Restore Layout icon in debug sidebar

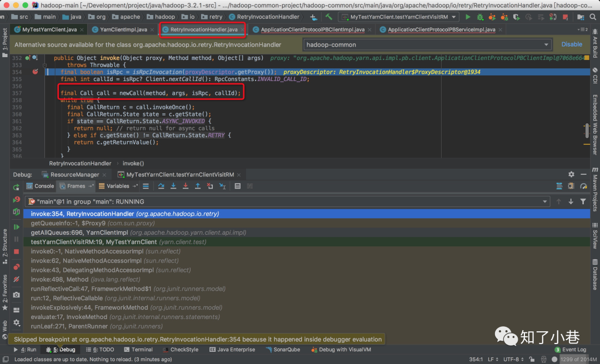pos(17,310)
